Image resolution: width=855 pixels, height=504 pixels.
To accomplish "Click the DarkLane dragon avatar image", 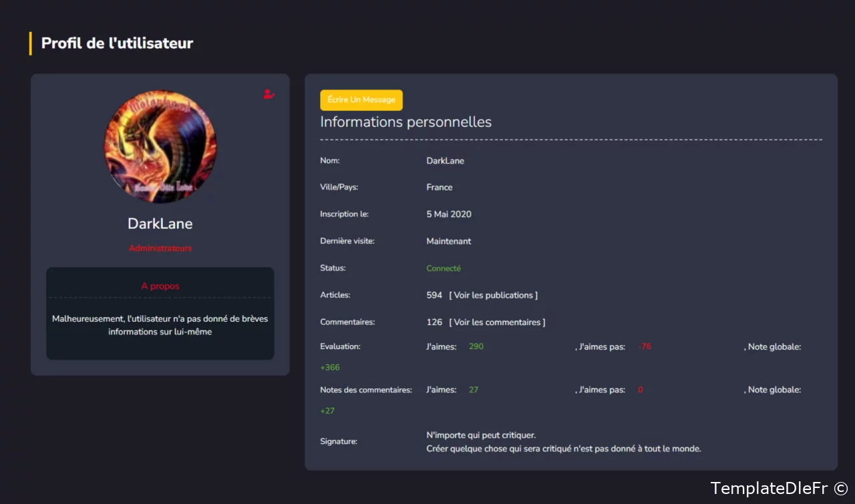I will (x=160, y=147).
